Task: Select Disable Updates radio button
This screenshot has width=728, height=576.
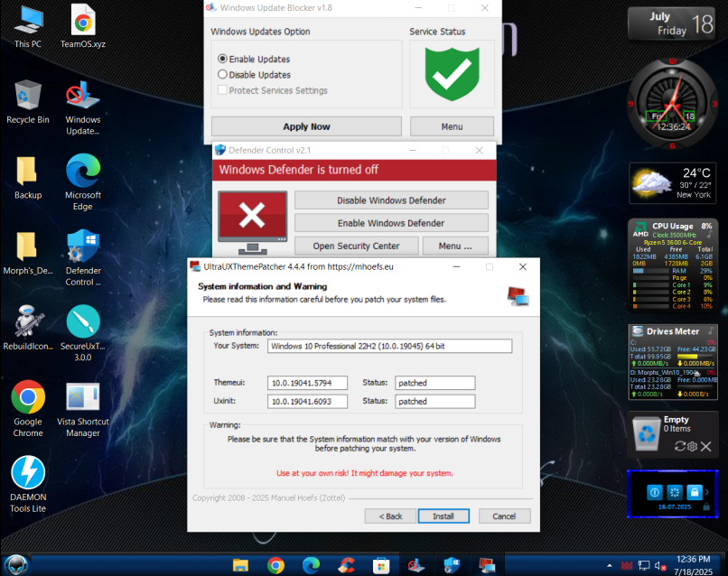Action: point(222,74)
